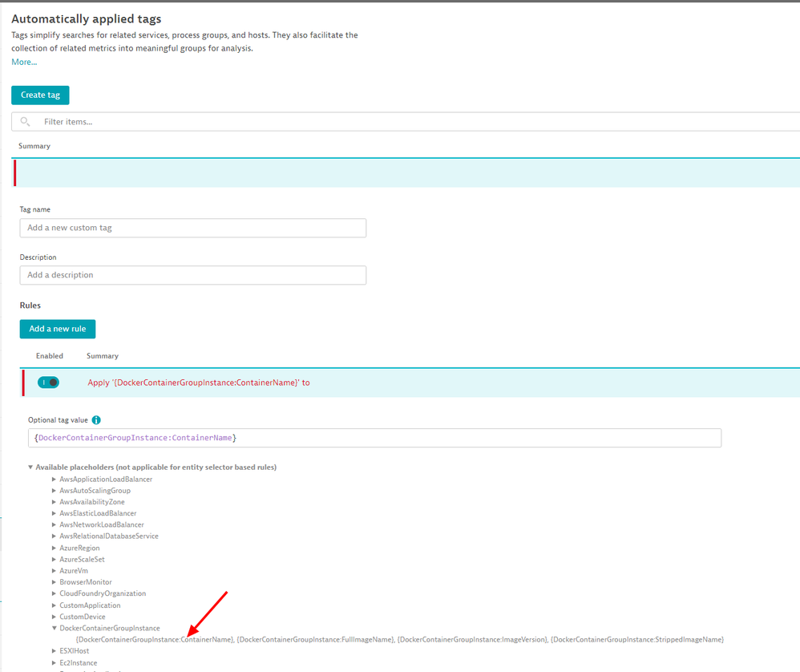Collapse the Available placeholders section
Image resolution: width=800 pixels, height=672 pixels.
(x=30, y=467)
